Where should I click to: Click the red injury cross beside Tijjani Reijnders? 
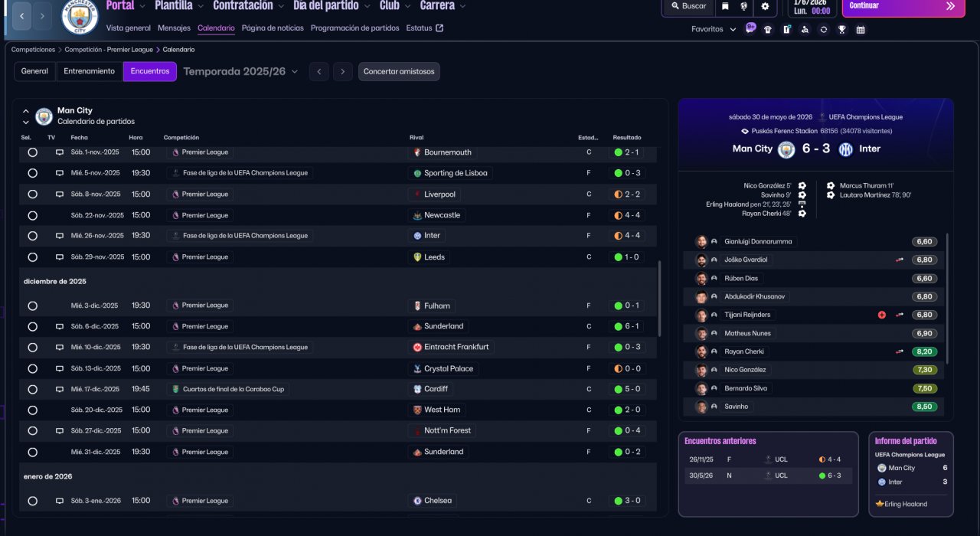click(882, 315)
